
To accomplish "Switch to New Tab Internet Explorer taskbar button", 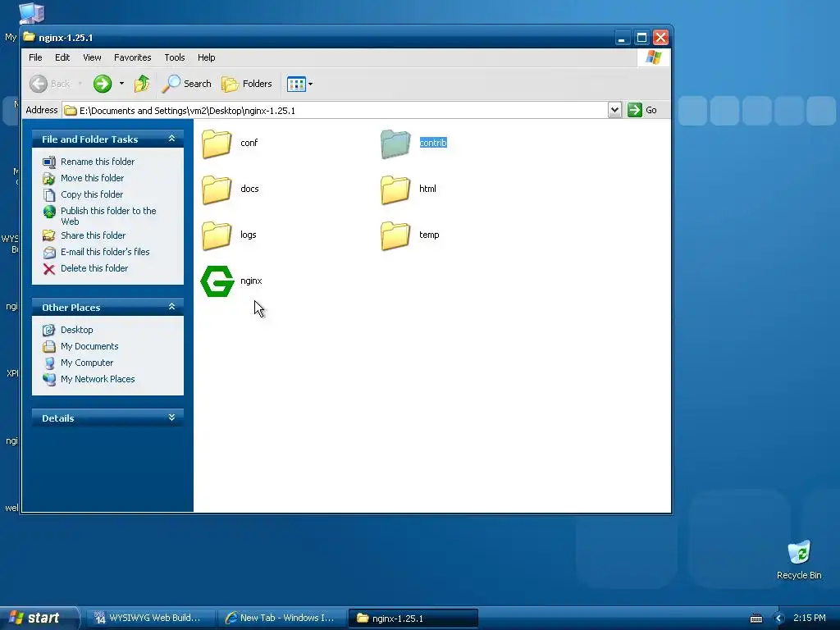I will tap(281, 619).
